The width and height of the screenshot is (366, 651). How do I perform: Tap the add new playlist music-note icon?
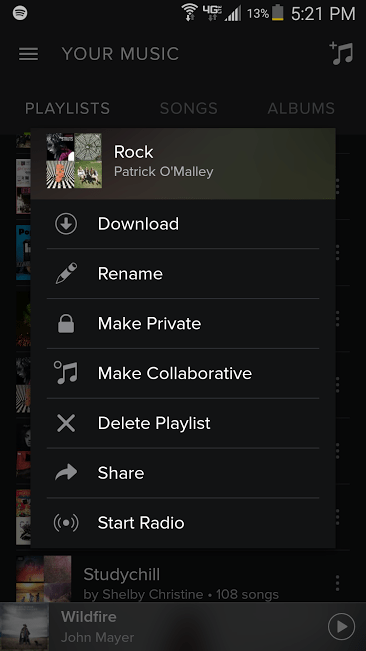342,53
